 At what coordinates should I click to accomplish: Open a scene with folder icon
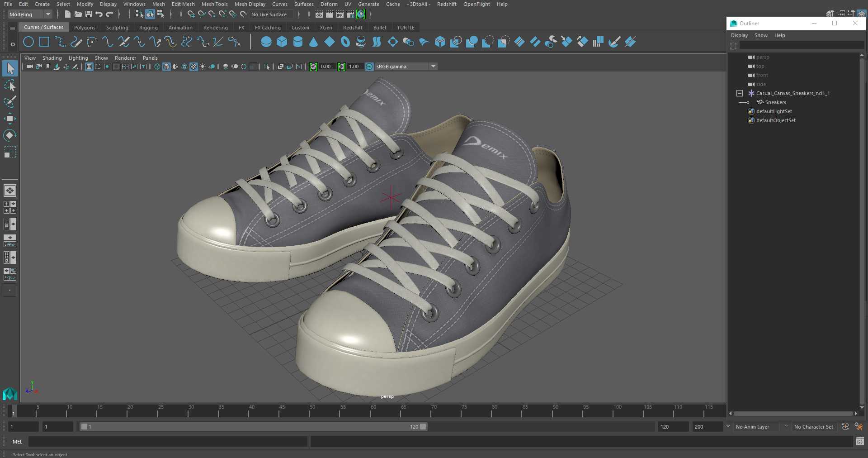point(78,14)
